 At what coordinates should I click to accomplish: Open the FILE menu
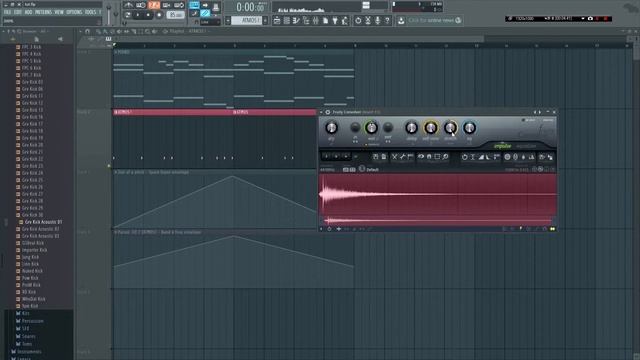(x=7, y=12)
